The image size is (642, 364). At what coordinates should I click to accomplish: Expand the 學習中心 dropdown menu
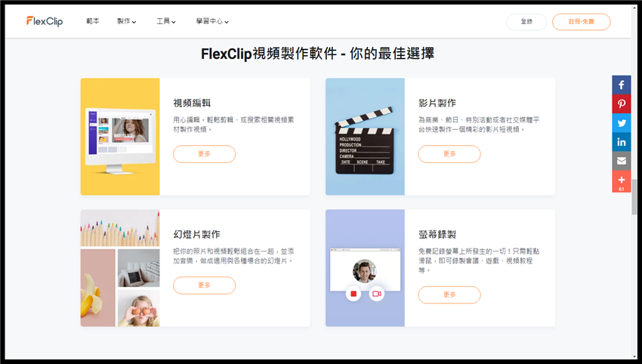point(212,21)
